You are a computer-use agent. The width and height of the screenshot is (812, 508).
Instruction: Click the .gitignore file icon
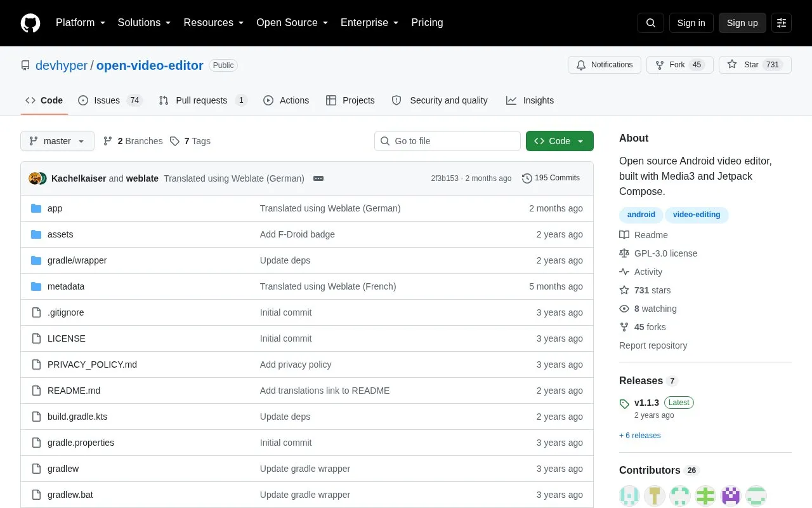[36, 312]
